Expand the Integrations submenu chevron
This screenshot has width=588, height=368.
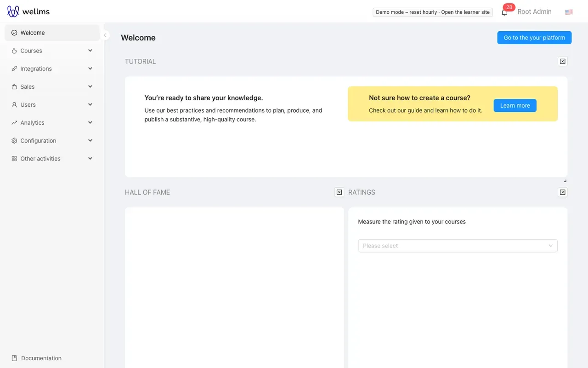coord(90,69)
